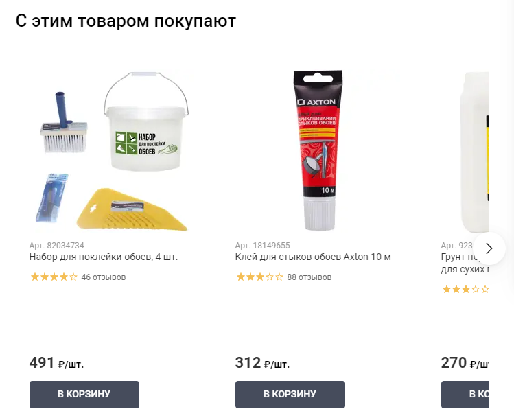Screen dimensions: 514x420
Task: Open the 46 отзывов reviews link
Action: tap(104, 277)
